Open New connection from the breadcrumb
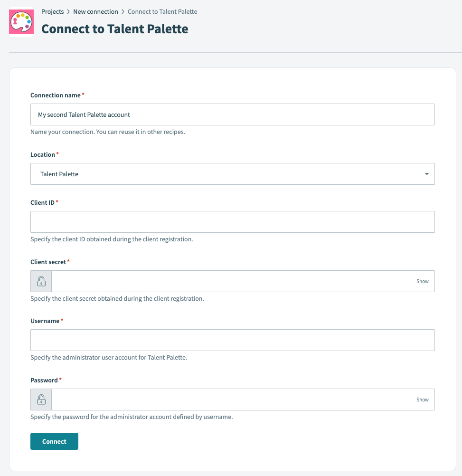The height and width of the screenshot is (476, 462). (x=95, y=11)
